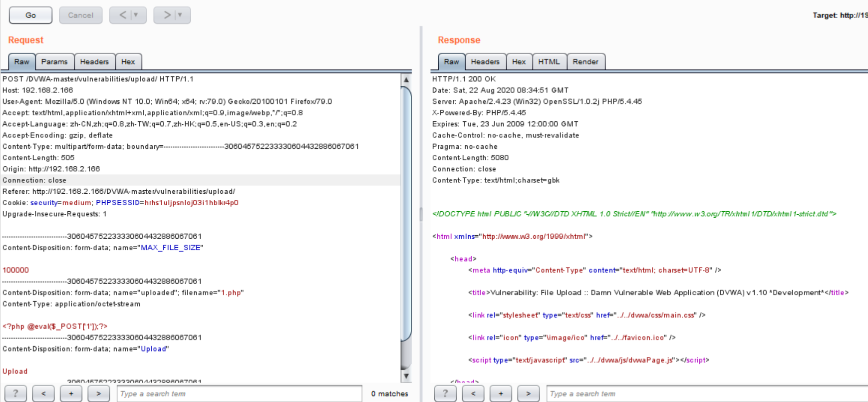Click request search plus options button

[x=71, y=394]
